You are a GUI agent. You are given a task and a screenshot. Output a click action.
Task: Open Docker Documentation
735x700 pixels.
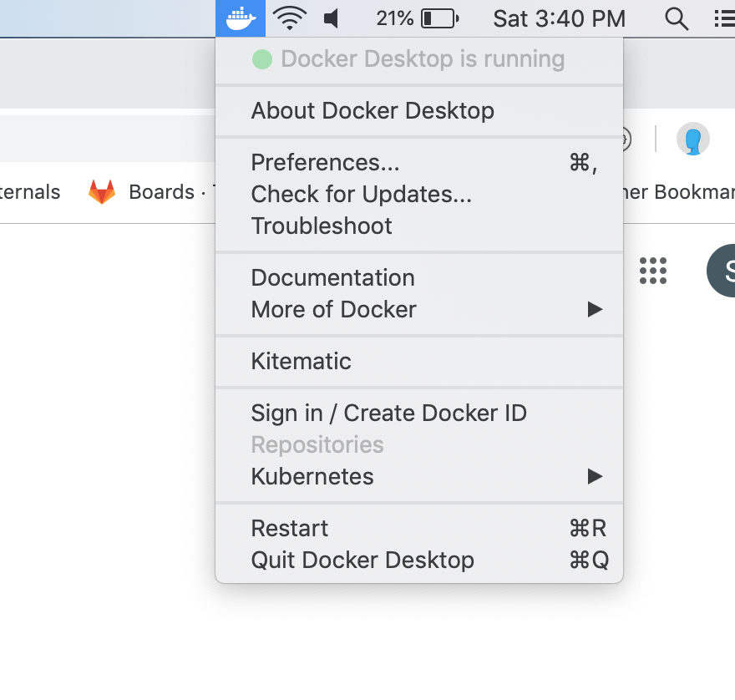[x=332, y=277]
